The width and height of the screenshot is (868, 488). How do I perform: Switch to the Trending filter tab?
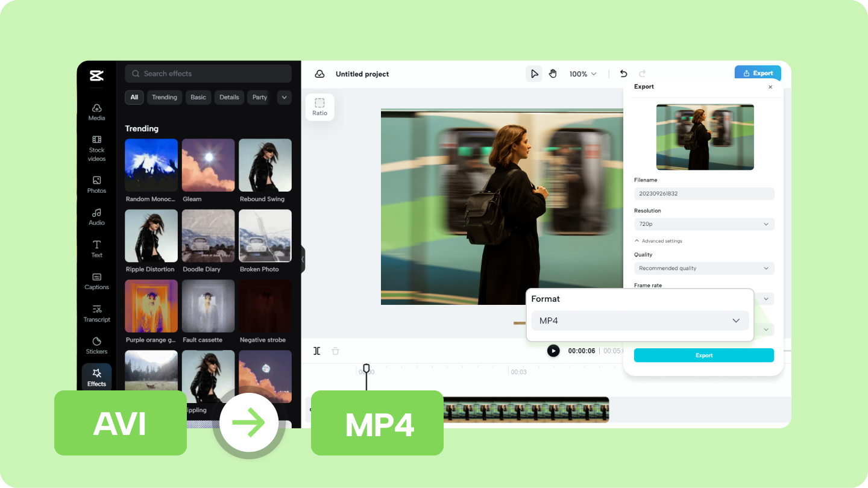click(x=164, y=97)
